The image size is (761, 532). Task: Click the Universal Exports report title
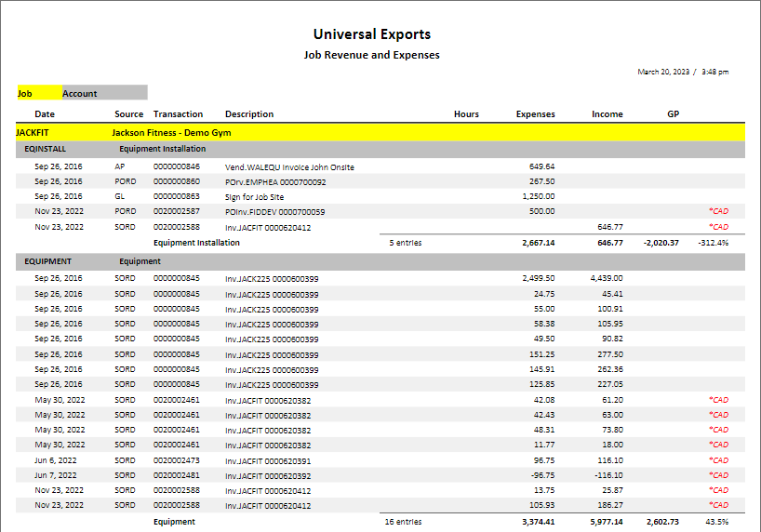click(x=371, y=34)
